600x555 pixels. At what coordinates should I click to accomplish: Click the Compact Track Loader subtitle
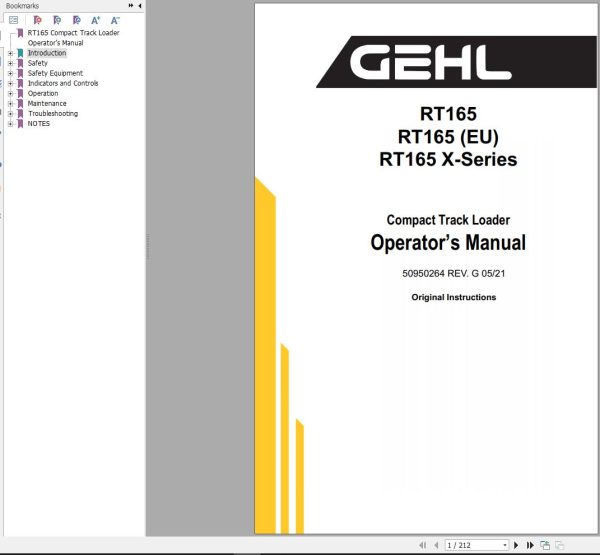(448, 220)
